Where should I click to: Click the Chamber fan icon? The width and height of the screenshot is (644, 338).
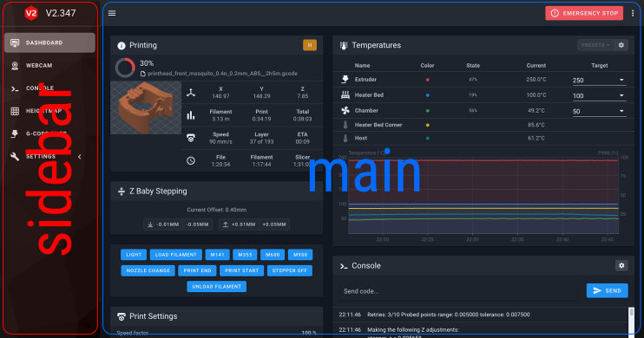click(345, 111)
